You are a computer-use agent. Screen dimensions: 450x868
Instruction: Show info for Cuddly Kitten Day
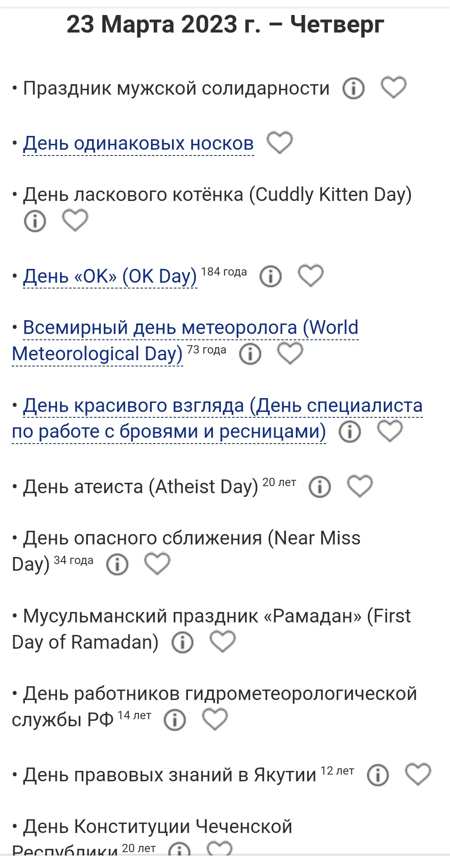(x=35, y=221)
